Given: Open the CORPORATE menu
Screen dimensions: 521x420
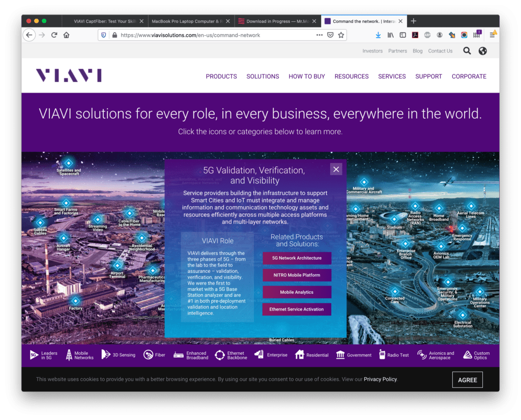Looking at the screenshot, I should coord(469,76).
